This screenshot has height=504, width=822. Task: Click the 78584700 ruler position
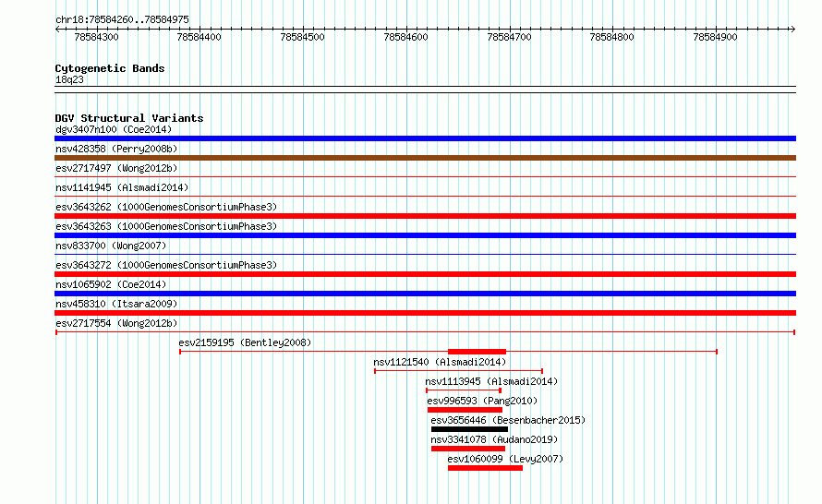(509, 37)
